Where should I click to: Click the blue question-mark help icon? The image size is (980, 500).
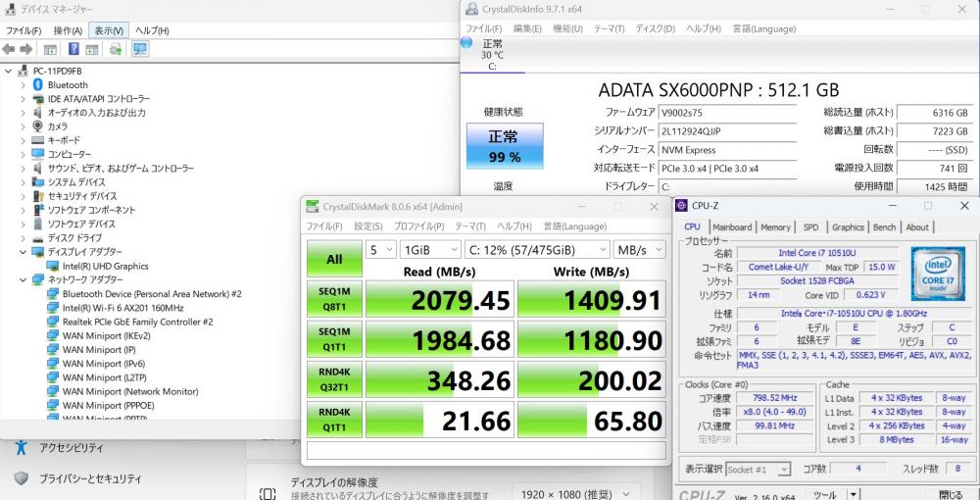click(73, 49)
